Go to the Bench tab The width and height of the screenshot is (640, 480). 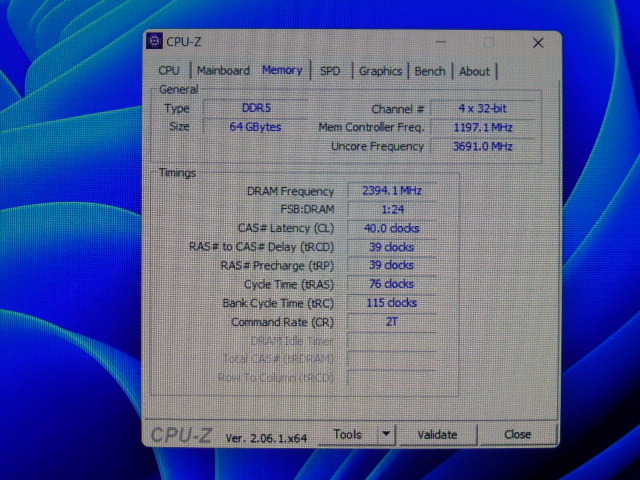click(430, 71)
